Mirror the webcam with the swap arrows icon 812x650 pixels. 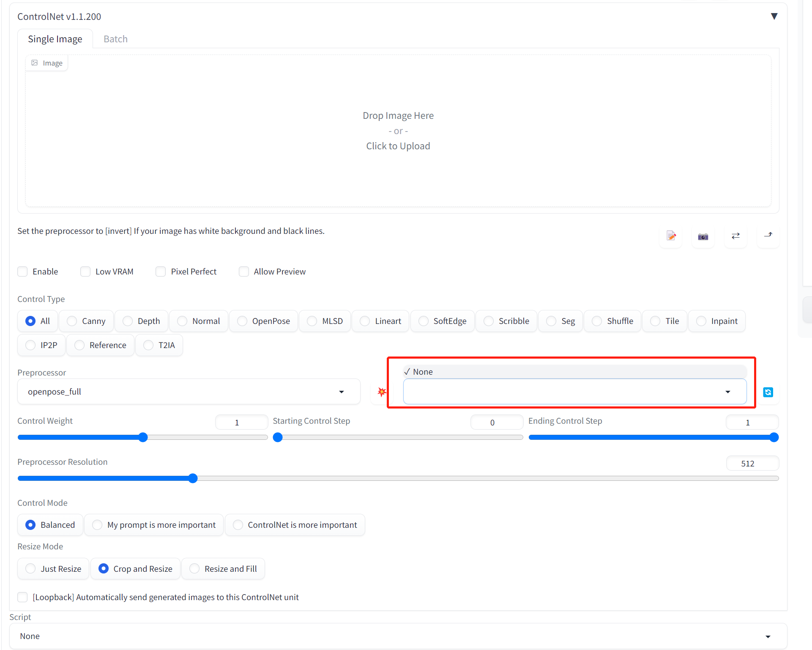735,236
